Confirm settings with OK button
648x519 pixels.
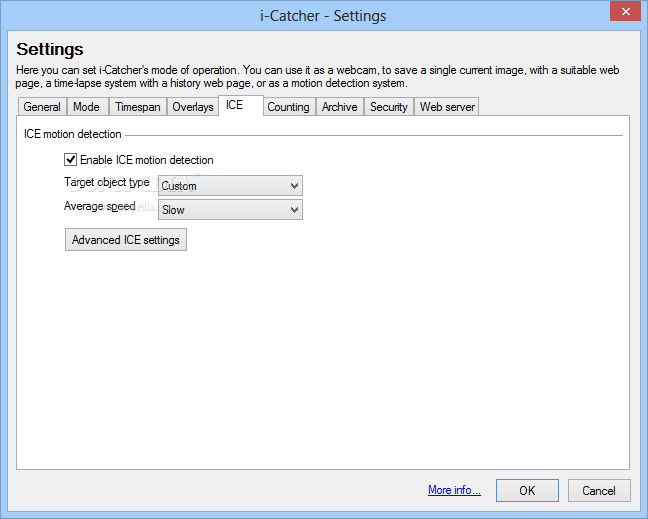[527, 490]
